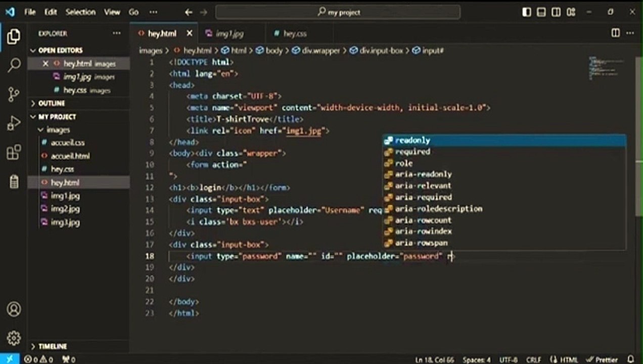Open the Edit menu
643x364 pixels.
point(51,12)
